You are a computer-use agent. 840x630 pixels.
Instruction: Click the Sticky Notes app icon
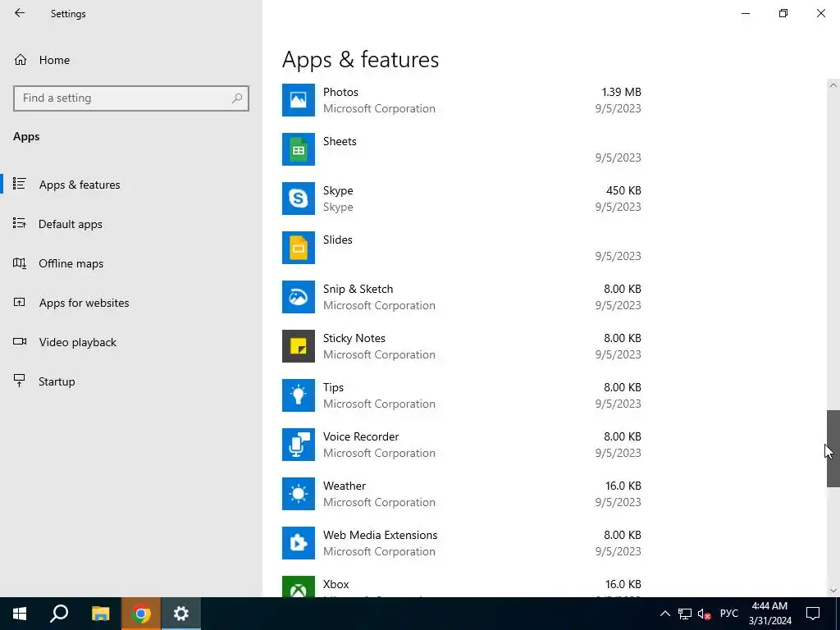point(299,347)
